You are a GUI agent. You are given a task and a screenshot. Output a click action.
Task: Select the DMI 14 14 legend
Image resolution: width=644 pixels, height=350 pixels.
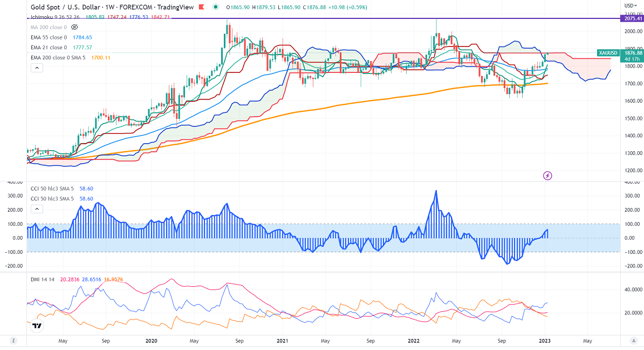click(x=43, y=279)
